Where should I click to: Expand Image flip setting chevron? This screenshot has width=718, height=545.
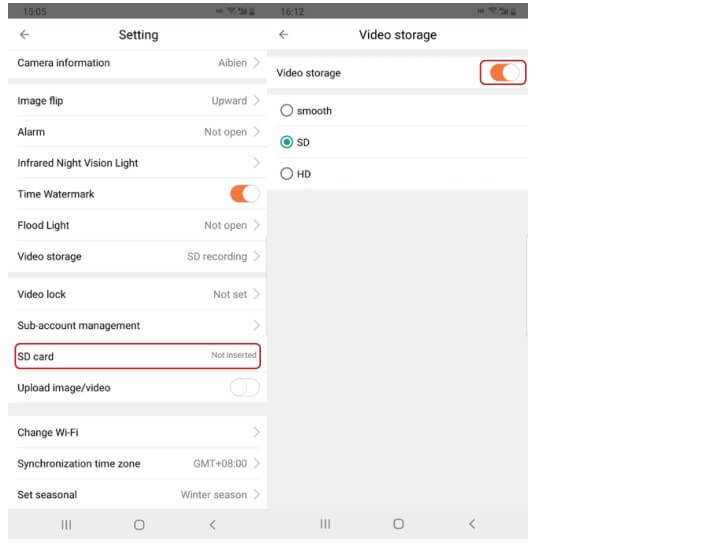coord(256,101)
